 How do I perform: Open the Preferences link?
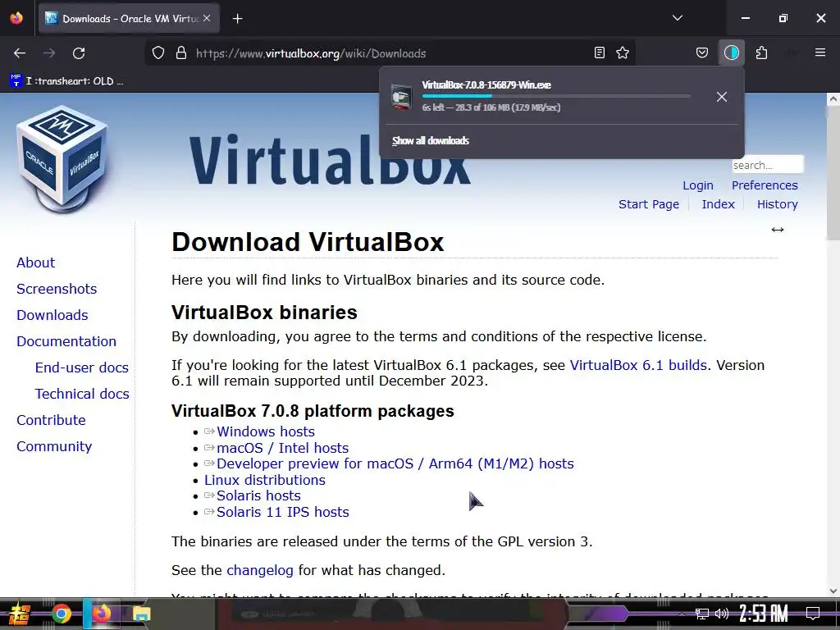point(765,185)
